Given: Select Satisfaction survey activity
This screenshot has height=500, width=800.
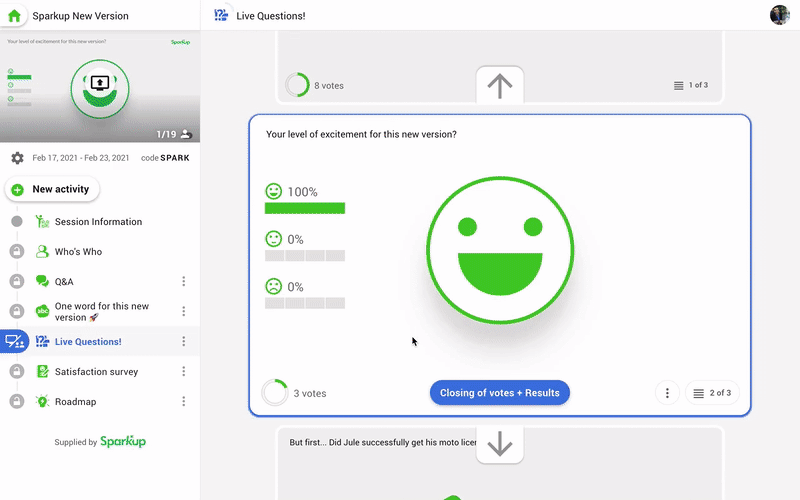Looking at the screenshot, I should [x=96, y=371].
